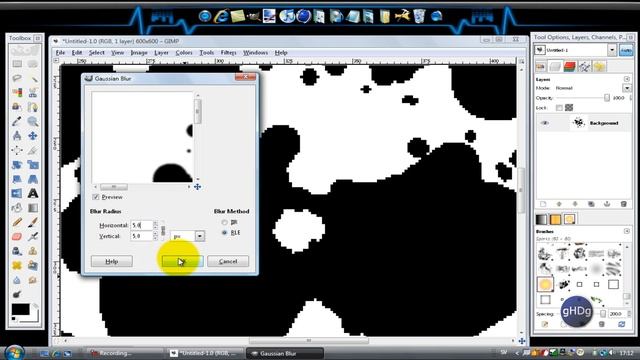Viewport: 640px width, 360px height.
Task: Click the Horizontal blur radius field
Action: [141, 225]
